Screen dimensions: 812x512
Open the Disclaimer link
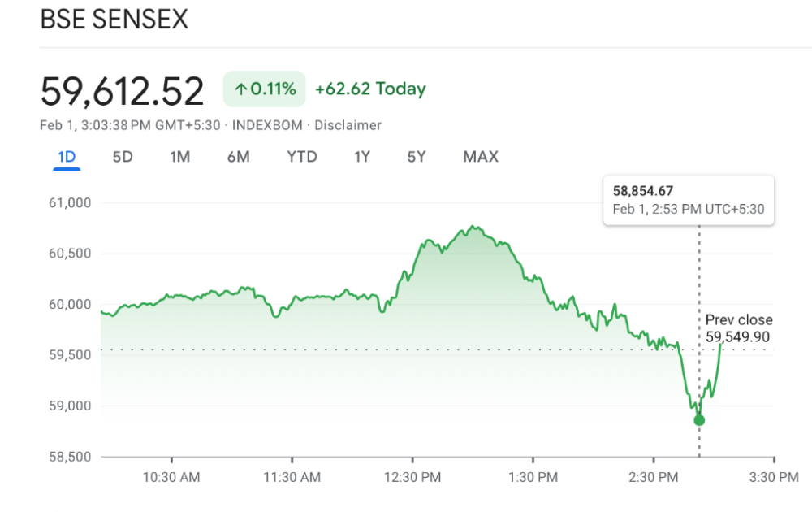348,125
